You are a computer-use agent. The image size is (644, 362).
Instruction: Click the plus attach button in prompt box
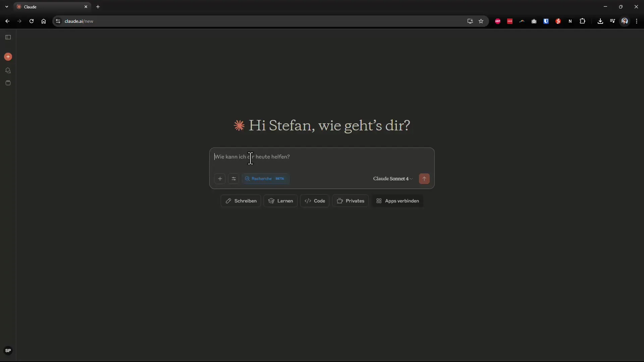pos(220,179)
